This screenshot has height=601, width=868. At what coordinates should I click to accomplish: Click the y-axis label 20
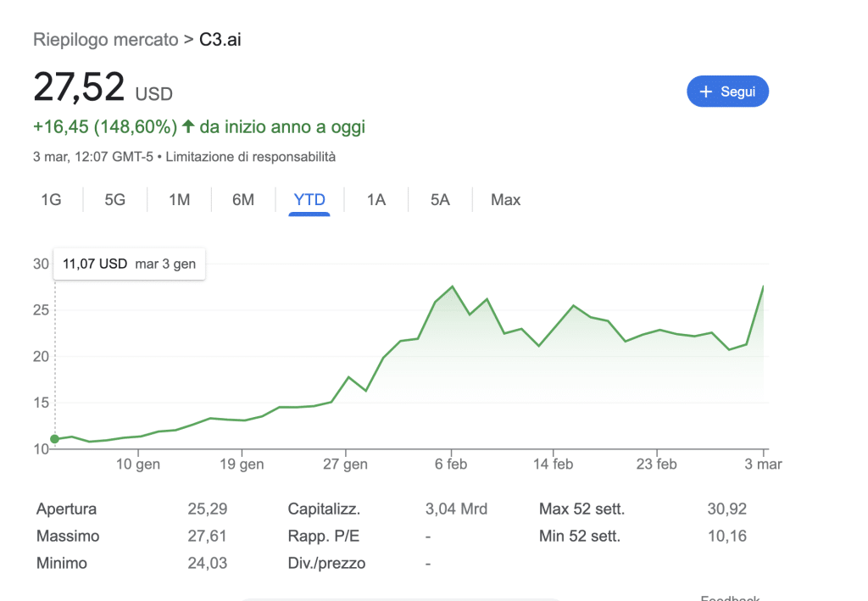pyautogui.click(x=41, y=356)
